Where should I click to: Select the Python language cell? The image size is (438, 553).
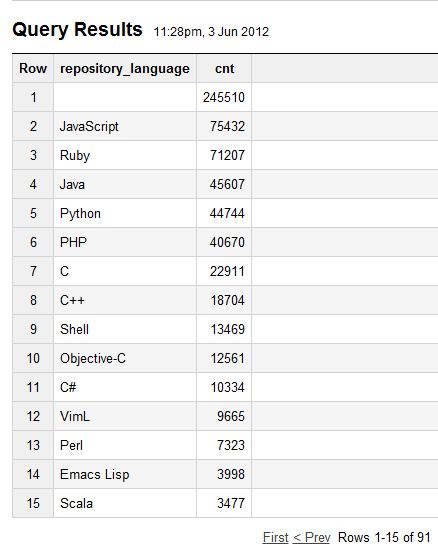(x=125, y=213)
